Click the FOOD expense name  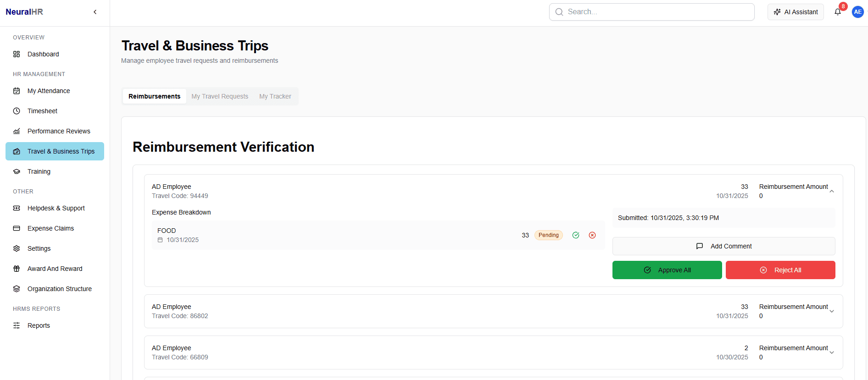167,231
